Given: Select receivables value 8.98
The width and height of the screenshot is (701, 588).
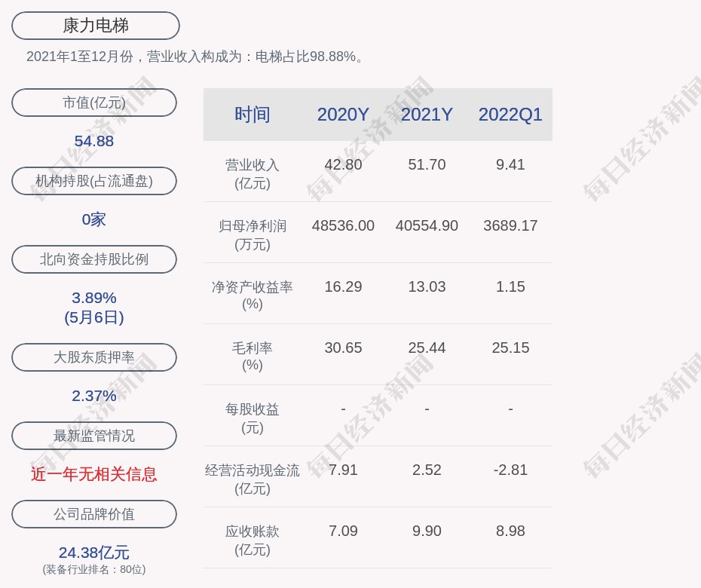Looking at the screenshot, I should point(510,531).
